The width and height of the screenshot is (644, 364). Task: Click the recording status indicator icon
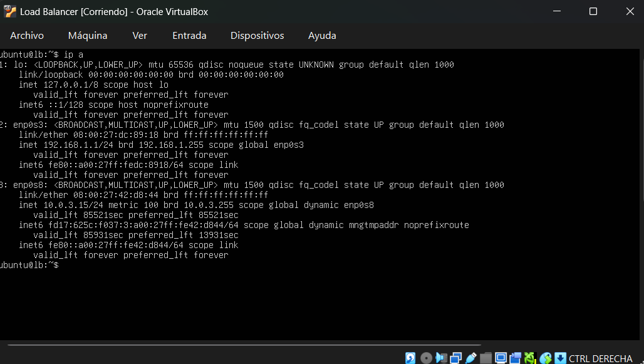(516, 358)
